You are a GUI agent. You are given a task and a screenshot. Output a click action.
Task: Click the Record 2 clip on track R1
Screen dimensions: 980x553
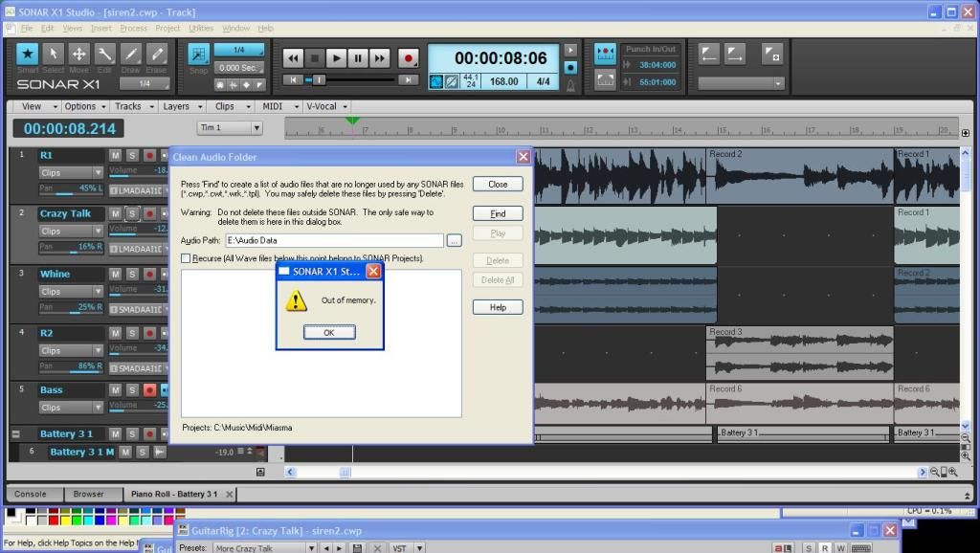799,176
